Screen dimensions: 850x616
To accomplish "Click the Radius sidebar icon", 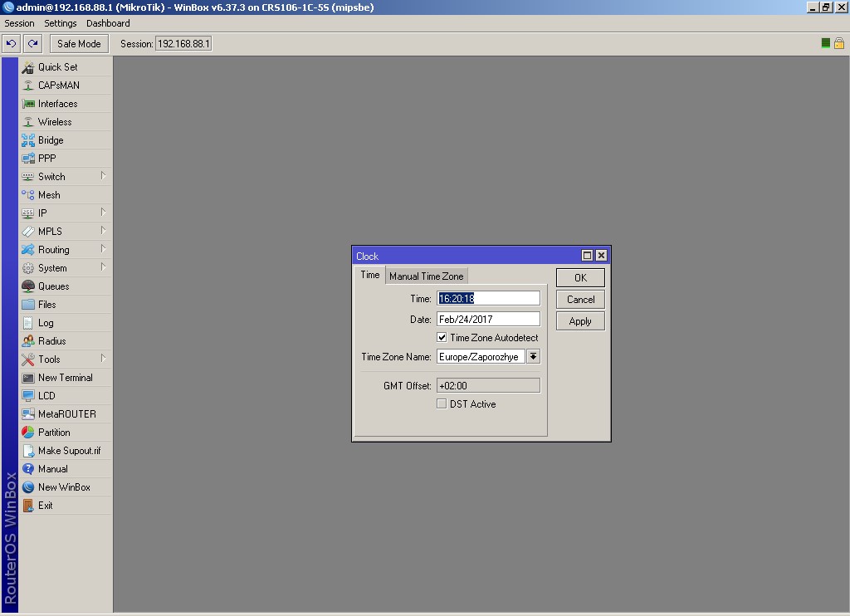I will click(x=28, y=341).
